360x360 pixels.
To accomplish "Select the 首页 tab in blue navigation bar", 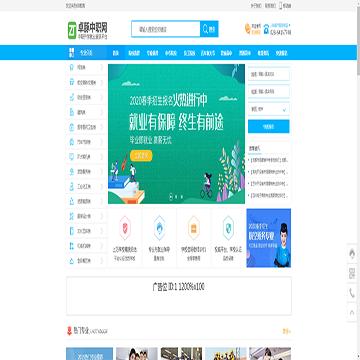I will [x=116, y=53].
